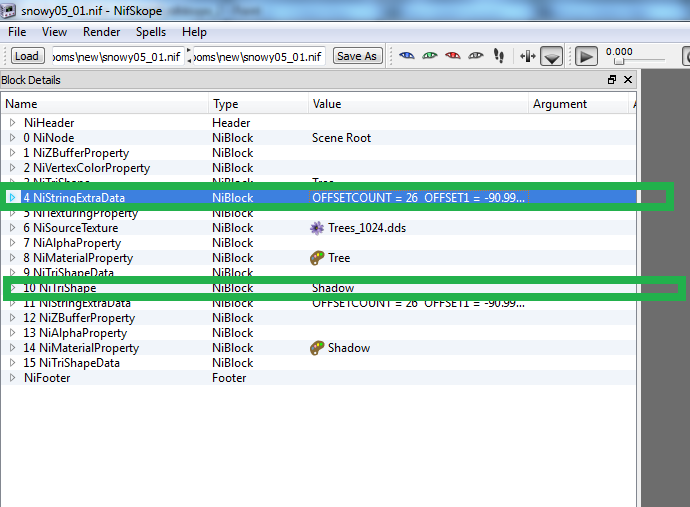Expand the 4 NiStringExtraData row
The image size is (690, 507).
[x=13, y=198]
